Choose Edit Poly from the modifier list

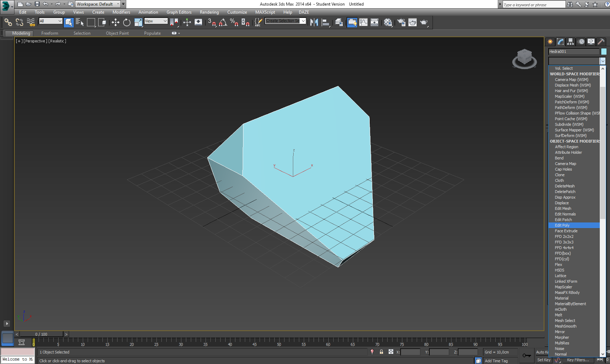[x=574, y=225]
